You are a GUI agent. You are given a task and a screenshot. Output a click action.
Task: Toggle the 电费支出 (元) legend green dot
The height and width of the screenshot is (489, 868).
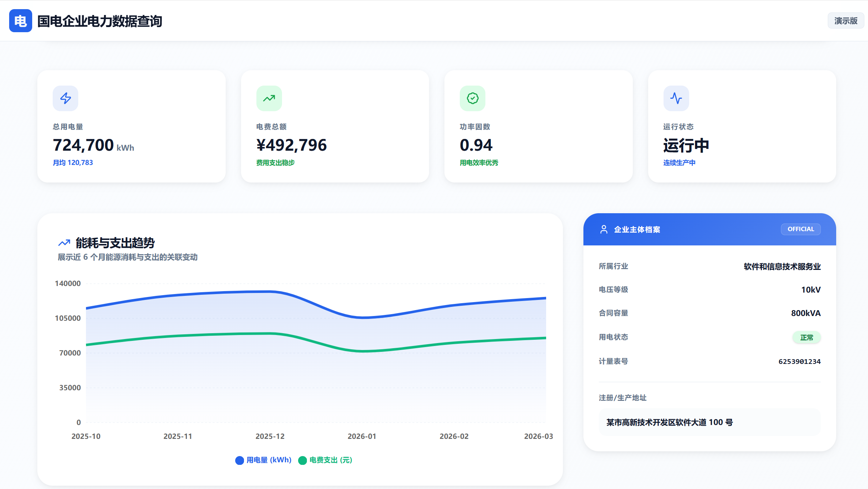click(x=303, y=460)
